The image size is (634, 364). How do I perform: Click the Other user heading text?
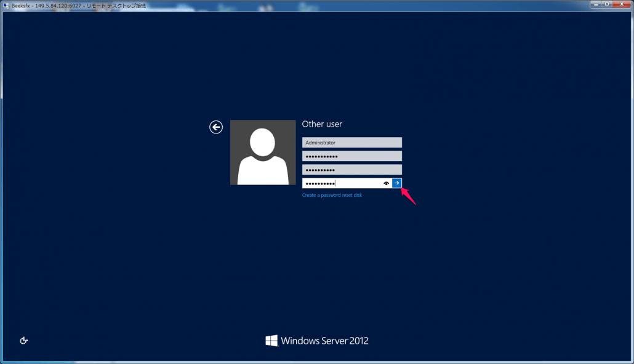tap(322, 124)
